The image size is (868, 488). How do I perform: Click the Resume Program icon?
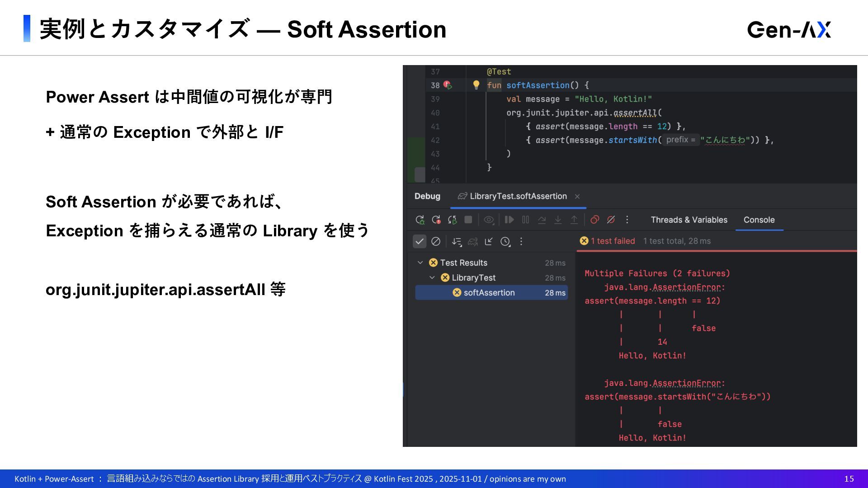(x=509, y=220)
